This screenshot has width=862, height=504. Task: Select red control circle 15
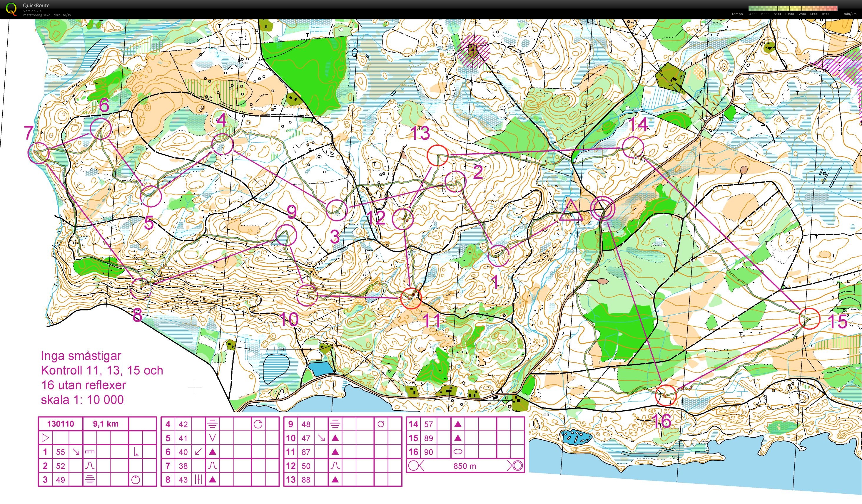[809, 318]
